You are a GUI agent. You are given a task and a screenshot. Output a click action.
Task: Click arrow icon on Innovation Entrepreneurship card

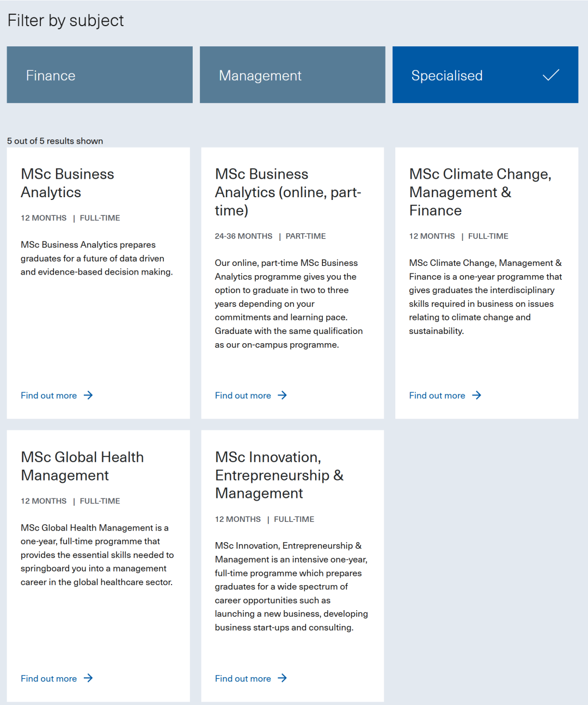pos(282,678)
